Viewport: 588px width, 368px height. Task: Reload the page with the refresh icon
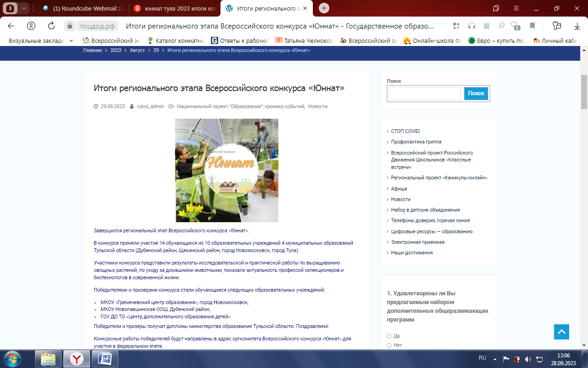(x=51, y=26)
